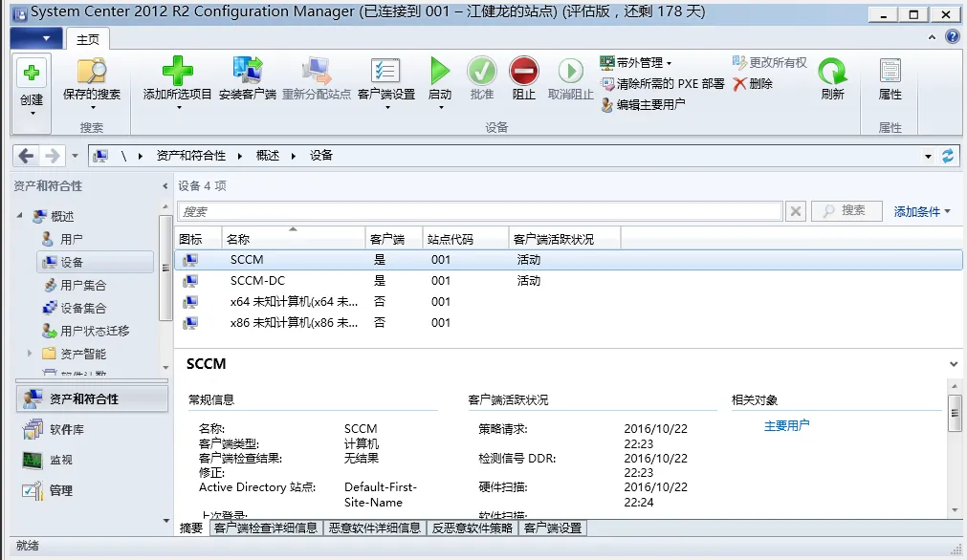Select 设备集合 tree node

74,308
